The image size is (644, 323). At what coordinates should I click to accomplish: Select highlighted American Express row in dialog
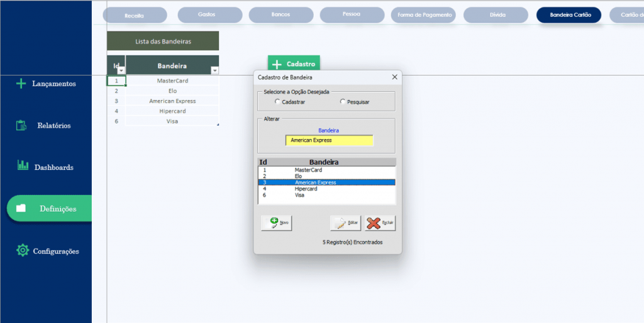[x=326, y=183]
